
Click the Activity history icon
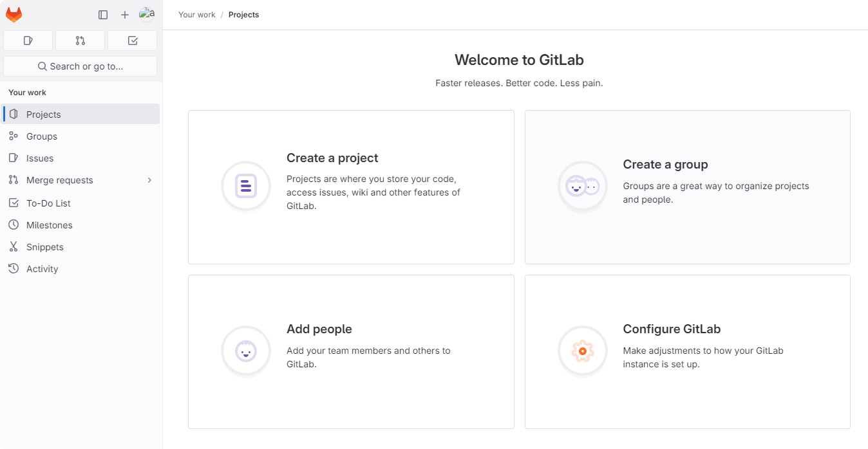[x=14, y=268]
